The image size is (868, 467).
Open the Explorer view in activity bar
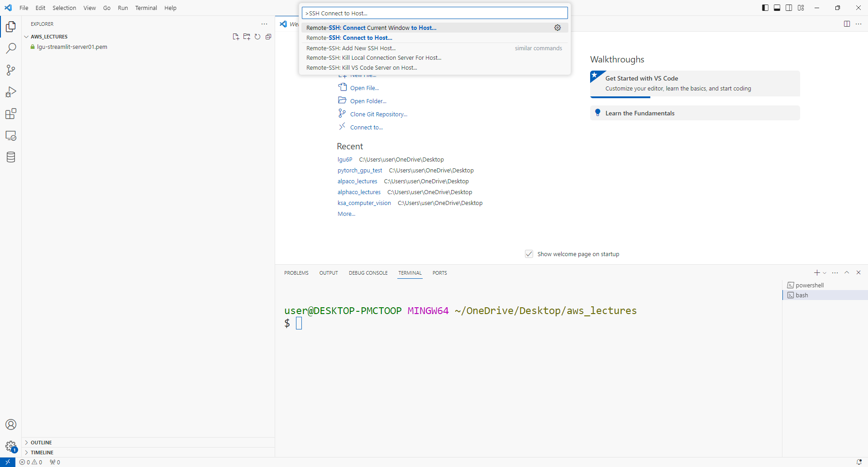[11, 27]
